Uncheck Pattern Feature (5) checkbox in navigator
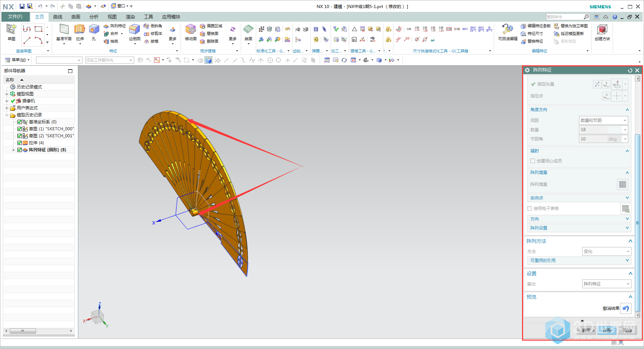This screenshot has width=644, height=349. [20, 150]
